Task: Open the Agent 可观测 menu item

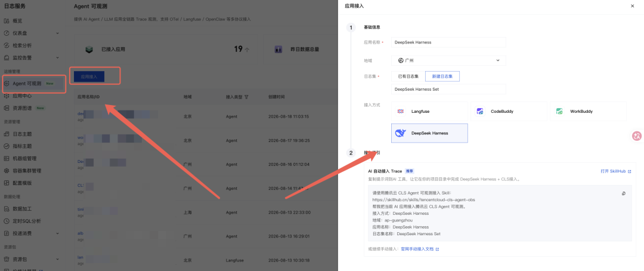Action: click(x=34, y=84)
